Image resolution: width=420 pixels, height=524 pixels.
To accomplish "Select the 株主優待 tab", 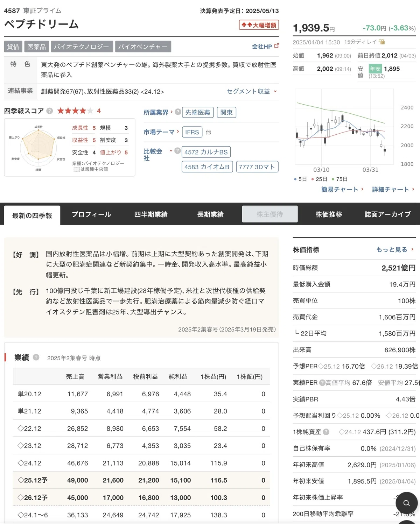I will pyautogui.click(x=270, y=214).
